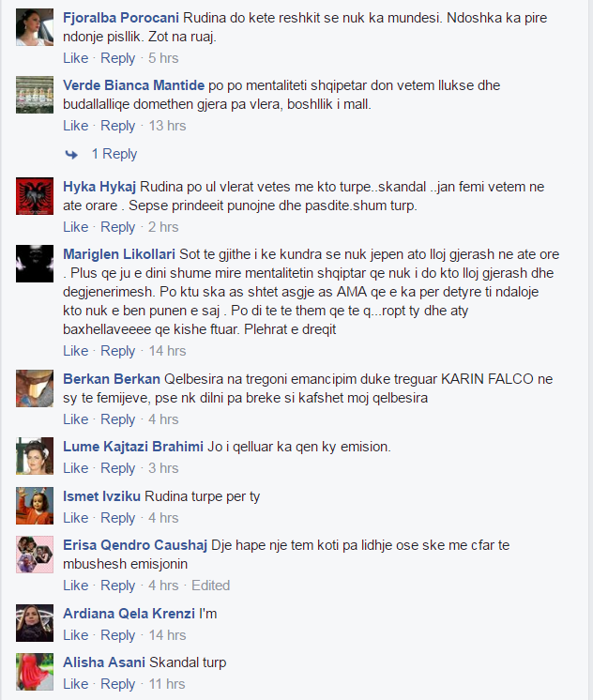This screenshot has width=593, height=700.
Task: Open Berkan Berkan's profile name link
Action: tap(112, 379)
